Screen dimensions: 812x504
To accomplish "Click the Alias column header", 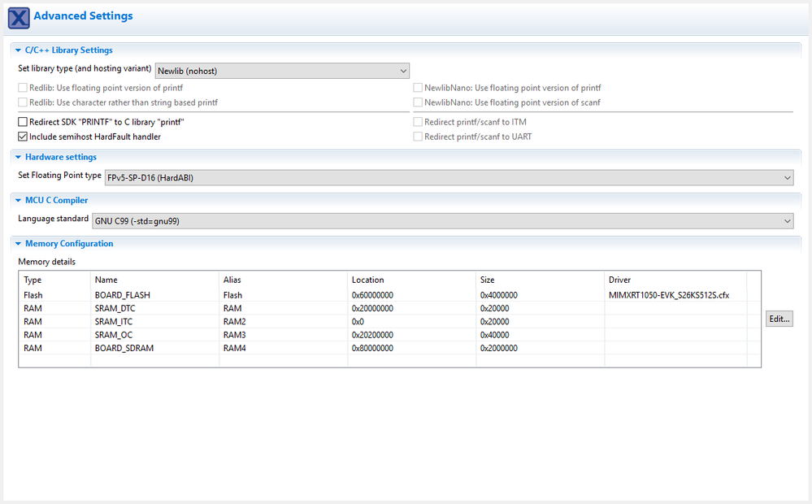I will click(284, 280).
